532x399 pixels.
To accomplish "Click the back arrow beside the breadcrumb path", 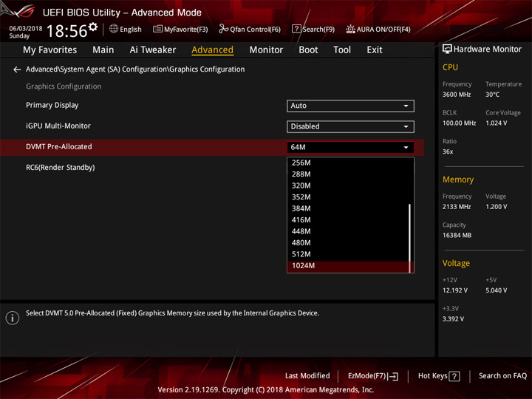I will [17, 69].
